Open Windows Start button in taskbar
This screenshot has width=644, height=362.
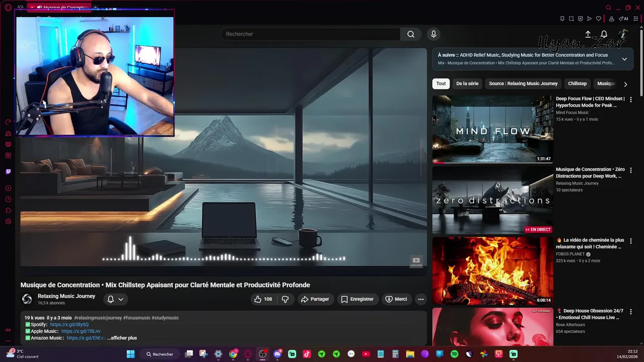click(130, 354)
